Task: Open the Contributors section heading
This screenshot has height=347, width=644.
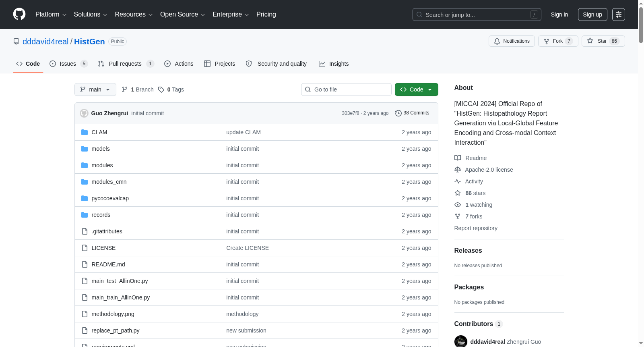Action: [x=474, y=324]
